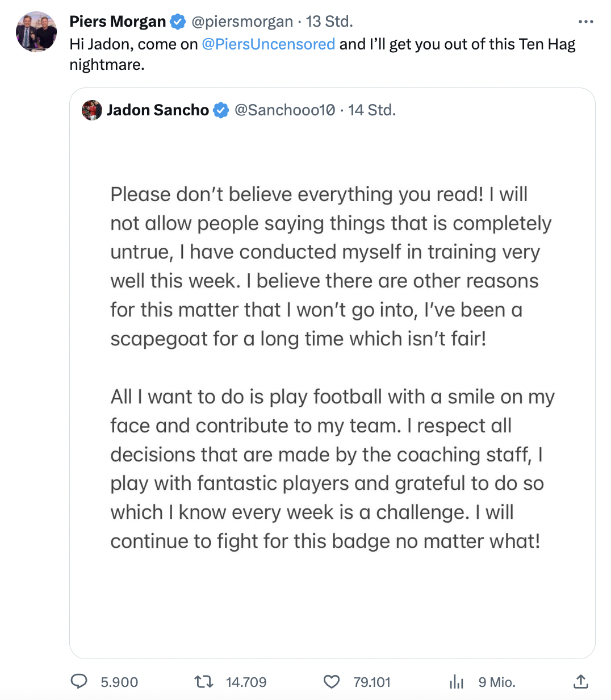Click the reply speech bubble icon

coord(79,681)
